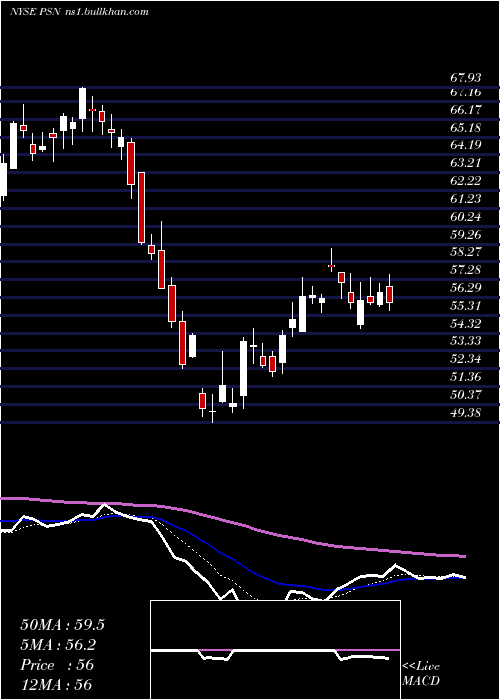Click the 55.31 price label
The image size is (500, 700).
(x=466, y=305)
